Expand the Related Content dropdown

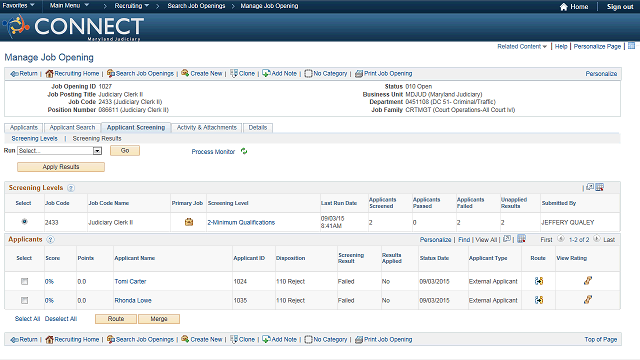pos(522,47)
